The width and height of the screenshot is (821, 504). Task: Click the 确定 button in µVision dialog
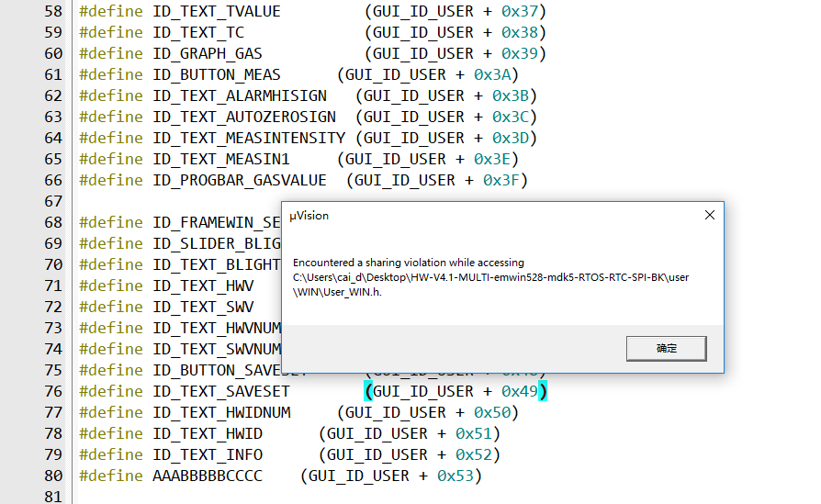coord(666,349)
